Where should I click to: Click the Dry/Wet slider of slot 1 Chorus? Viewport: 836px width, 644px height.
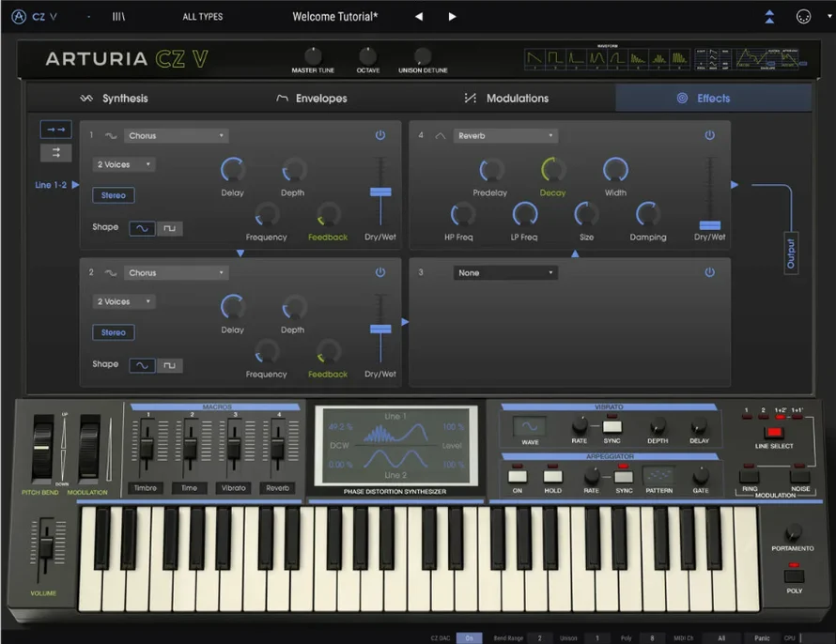pyautogui.click(x=380, y=192)
